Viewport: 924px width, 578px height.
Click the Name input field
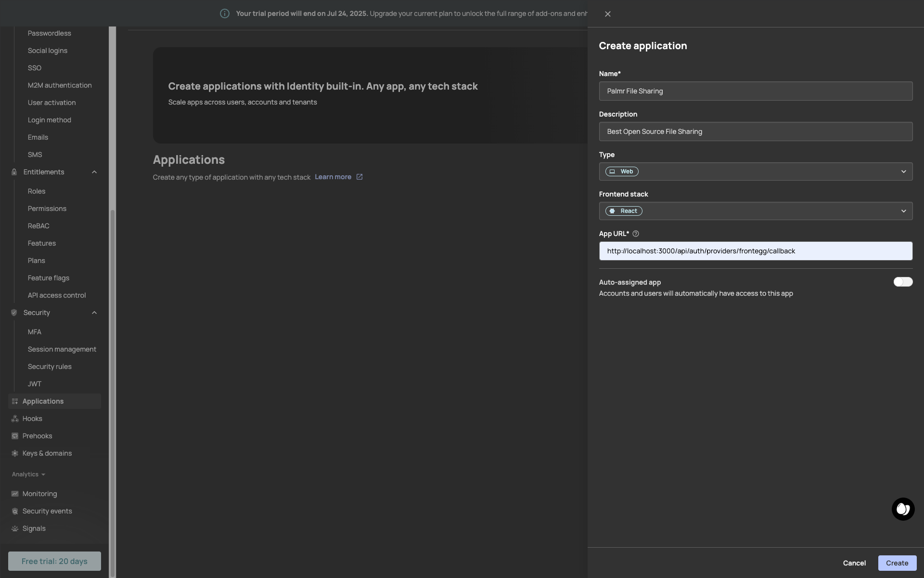(756, 91)
